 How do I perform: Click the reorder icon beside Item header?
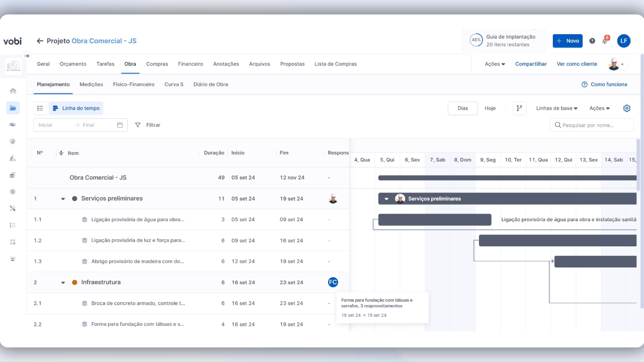pyautogui.click(x=61, y=153)
